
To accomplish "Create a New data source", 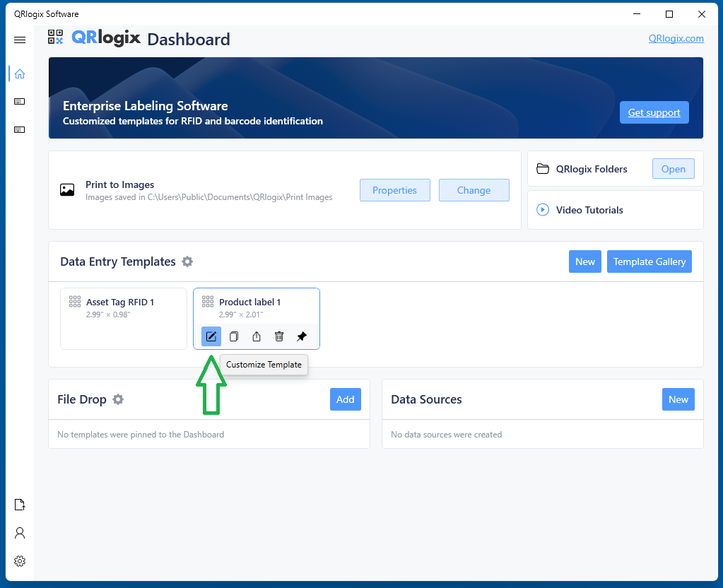I will tap(678, 399).
